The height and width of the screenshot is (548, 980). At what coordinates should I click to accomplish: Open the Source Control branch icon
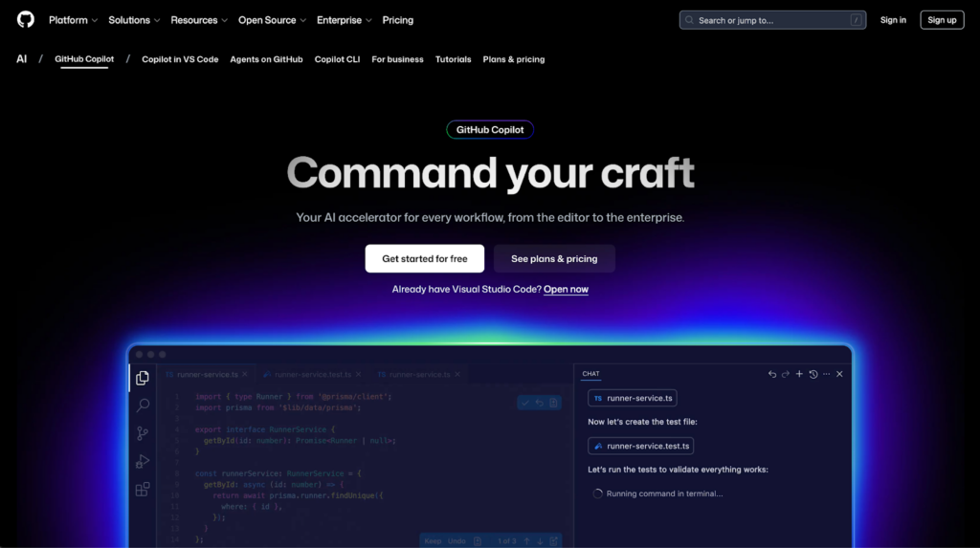[x=143, y=433]
